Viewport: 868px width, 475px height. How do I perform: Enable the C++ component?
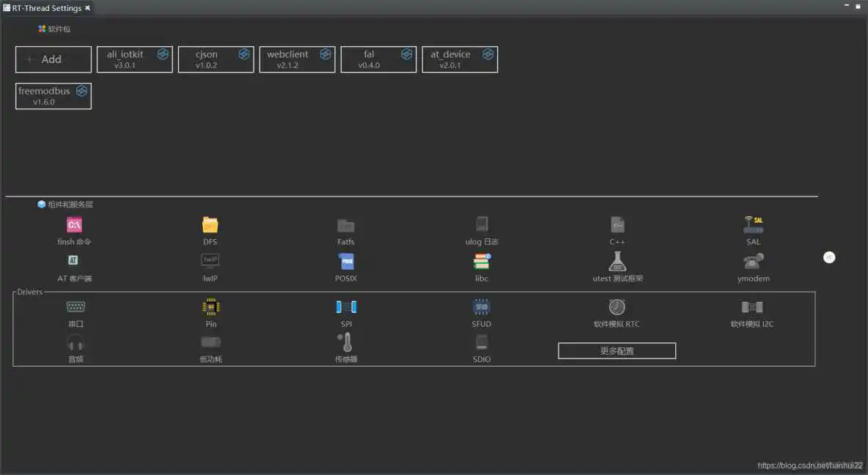pyautogui.click(x=617, y=226)
